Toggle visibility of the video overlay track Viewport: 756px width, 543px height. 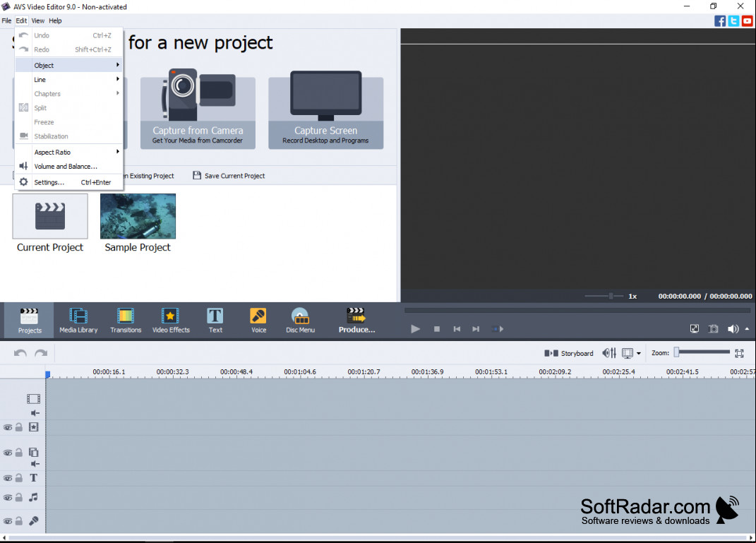[x=8, y=453]
